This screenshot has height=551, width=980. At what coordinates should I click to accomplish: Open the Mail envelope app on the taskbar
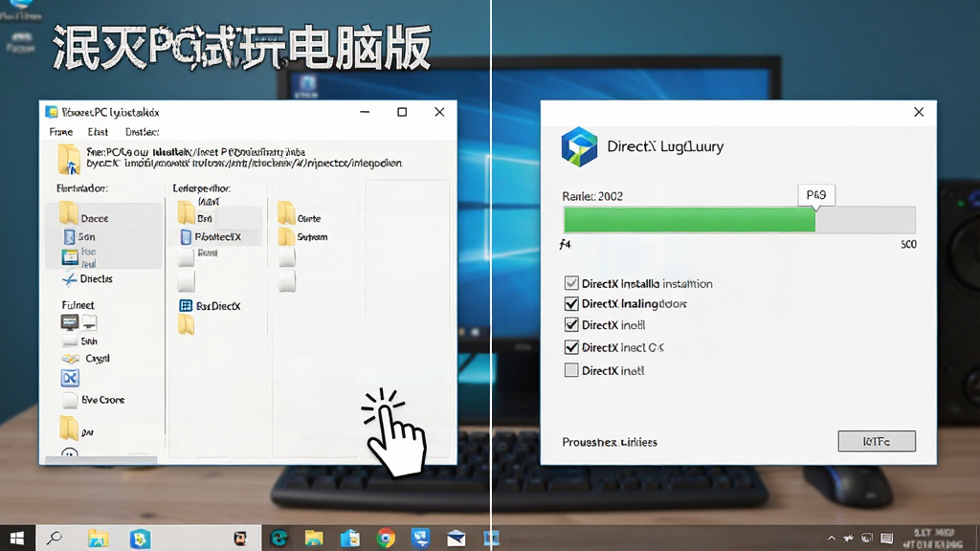[456, 538]
